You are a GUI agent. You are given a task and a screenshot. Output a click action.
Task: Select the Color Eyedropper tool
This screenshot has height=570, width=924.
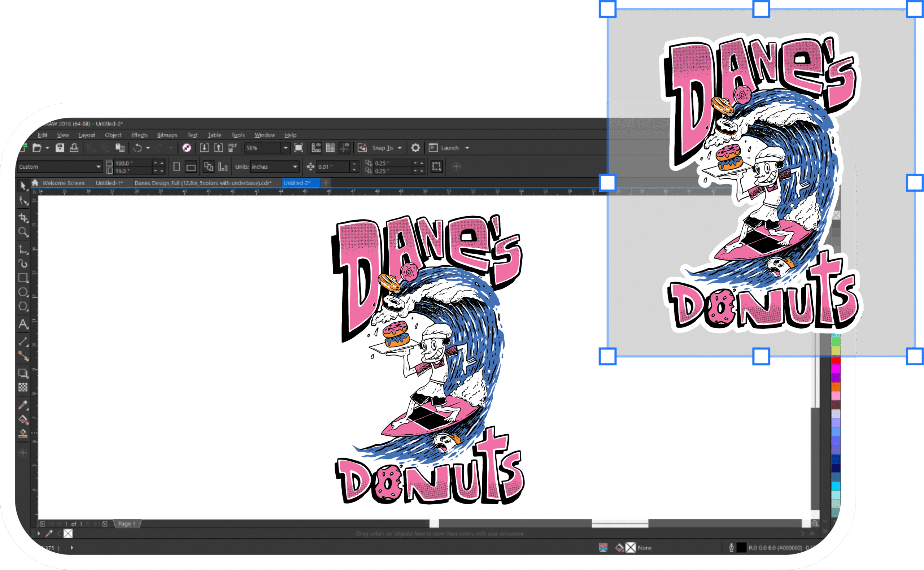pos(23,405)
